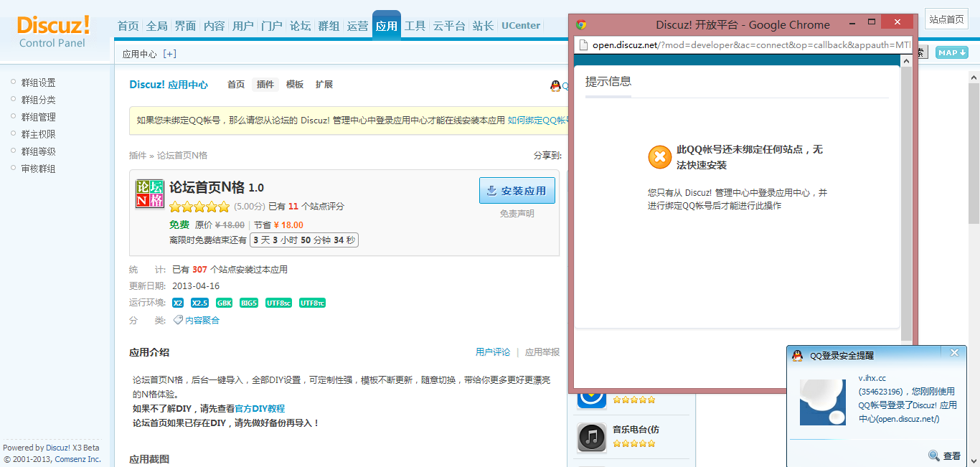The height and width of the screenshot is (467, 980).
Task: Click the Discuz! Control Panel logo
Action: pos(54,32)
